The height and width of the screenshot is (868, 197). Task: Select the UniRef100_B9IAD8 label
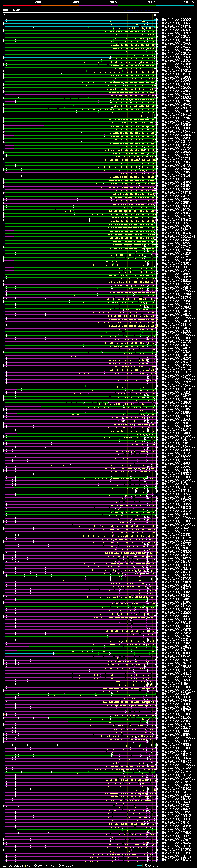point(176,64)
